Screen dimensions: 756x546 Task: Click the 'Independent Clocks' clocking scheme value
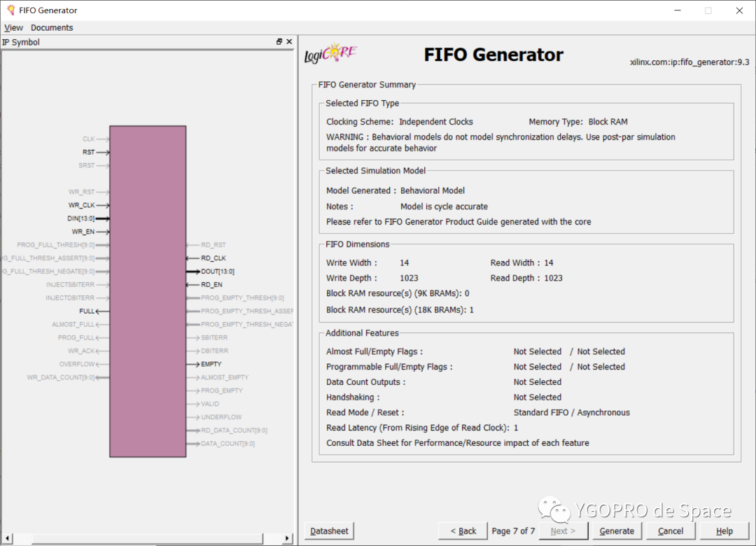coord(436,122)
